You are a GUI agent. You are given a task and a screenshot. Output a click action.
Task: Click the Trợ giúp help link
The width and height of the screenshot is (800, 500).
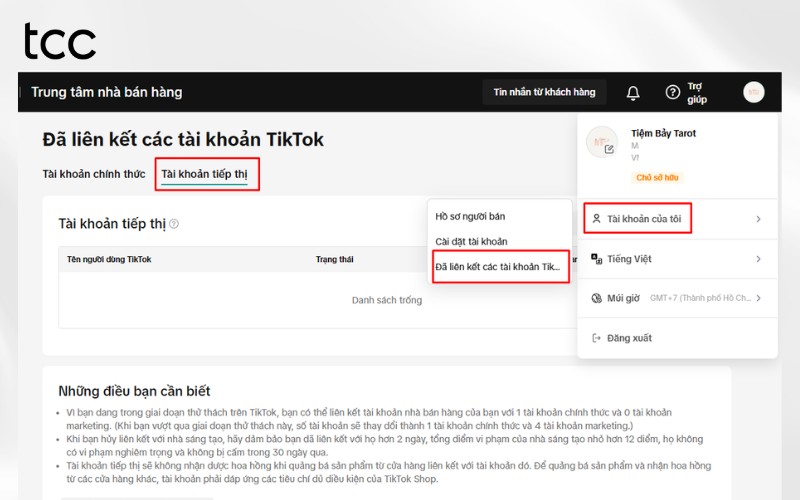click(697, 93)
